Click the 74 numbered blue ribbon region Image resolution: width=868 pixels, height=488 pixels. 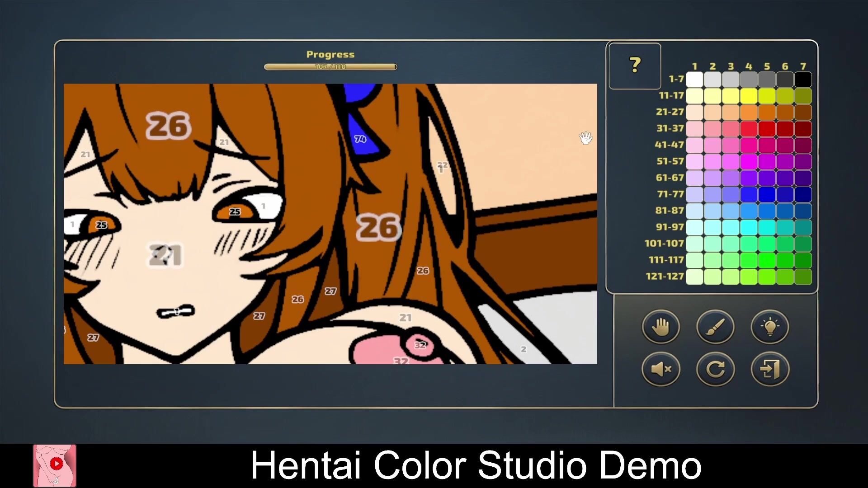coord(360,139)
